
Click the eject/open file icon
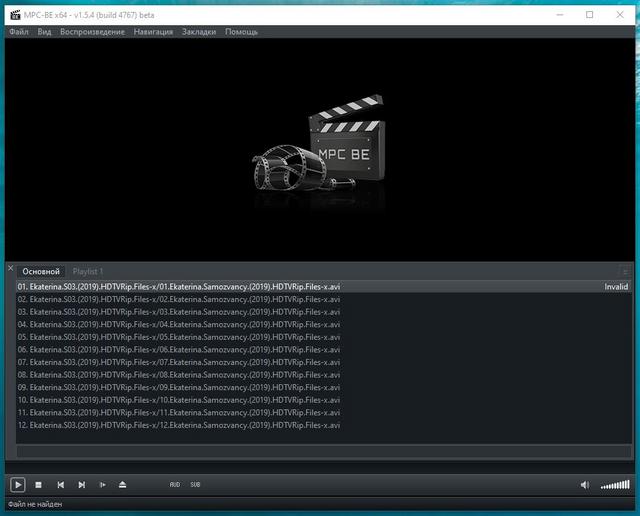tap(122, 485)
